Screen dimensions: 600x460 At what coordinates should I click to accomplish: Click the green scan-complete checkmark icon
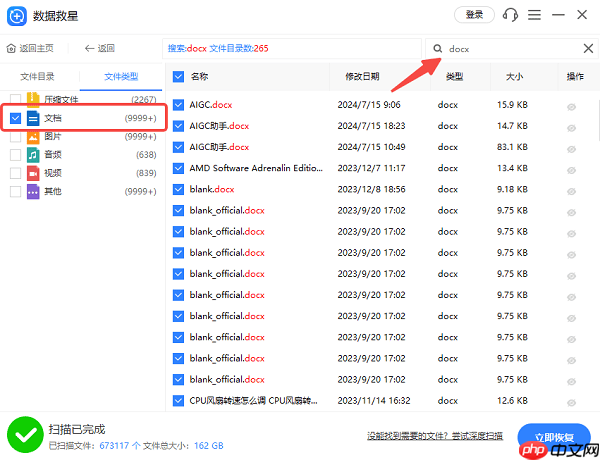(25, 435)
